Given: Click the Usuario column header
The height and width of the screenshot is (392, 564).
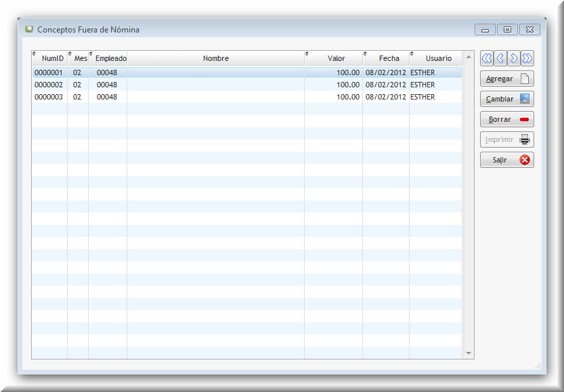Looking at the screenshot, I should tap(438, 58).
